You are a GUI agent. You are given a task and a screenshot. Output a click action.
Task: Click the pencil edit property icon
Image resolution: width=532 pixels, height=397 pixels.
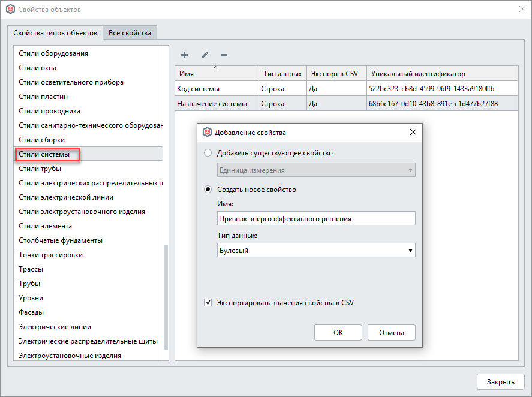205,55
